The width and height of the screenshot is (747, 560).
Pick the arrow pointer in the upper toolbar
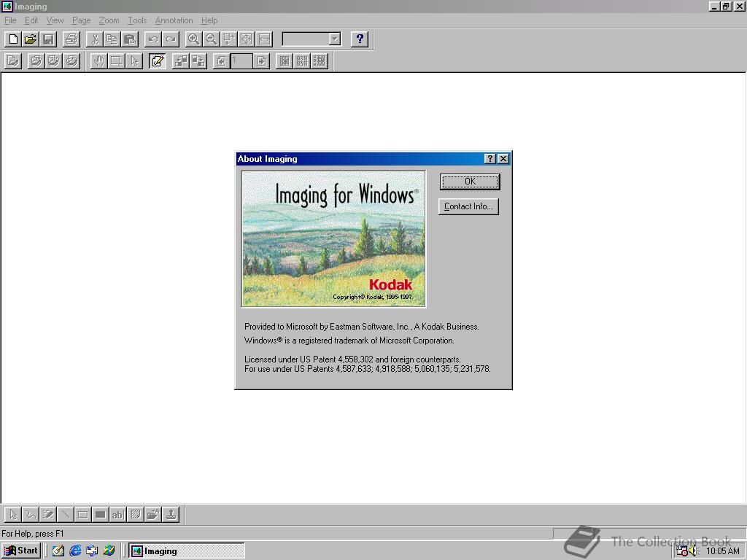pyautogui.click(x=134, y=61)
